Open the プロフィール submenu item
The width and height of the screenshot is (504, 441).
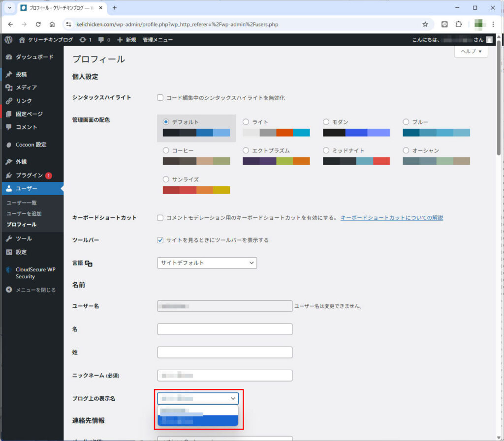pos(22,225)
